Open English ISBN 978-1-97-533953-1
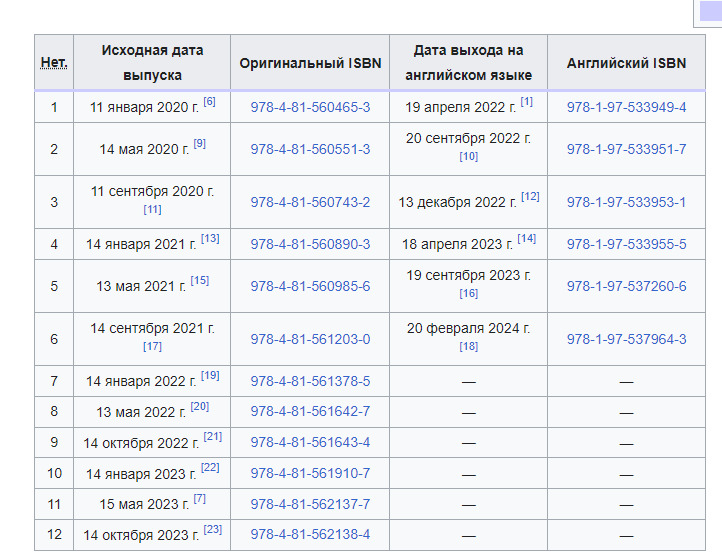Viewport: 722px width, 556px height. tap(626, 202)
